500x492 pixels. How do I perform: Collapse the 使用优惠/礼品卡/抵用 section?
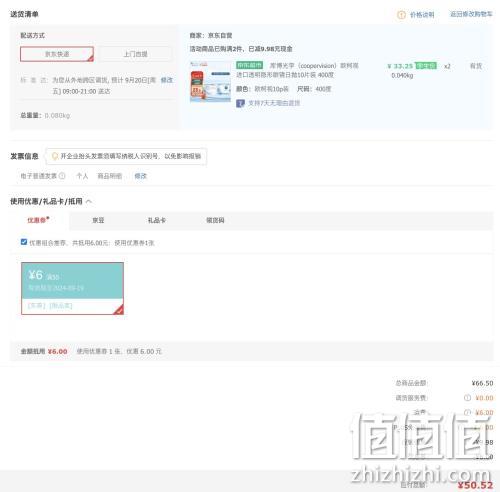point(89,201)
